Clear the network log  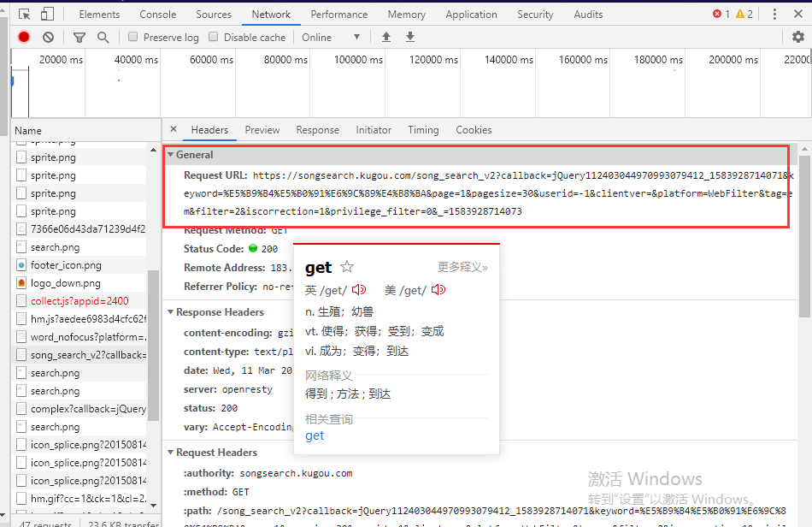(x=48, y=37)
